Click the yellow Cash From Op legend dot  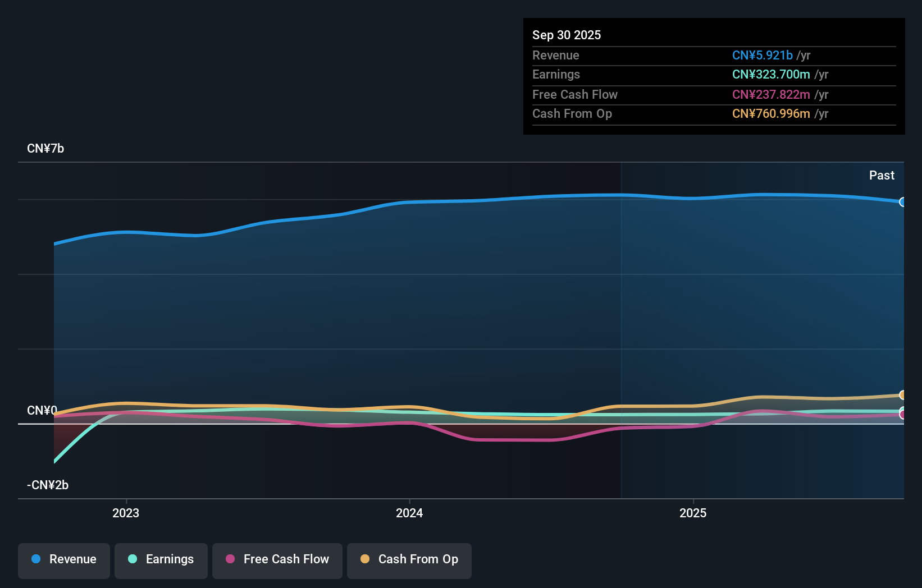[365, 559]
